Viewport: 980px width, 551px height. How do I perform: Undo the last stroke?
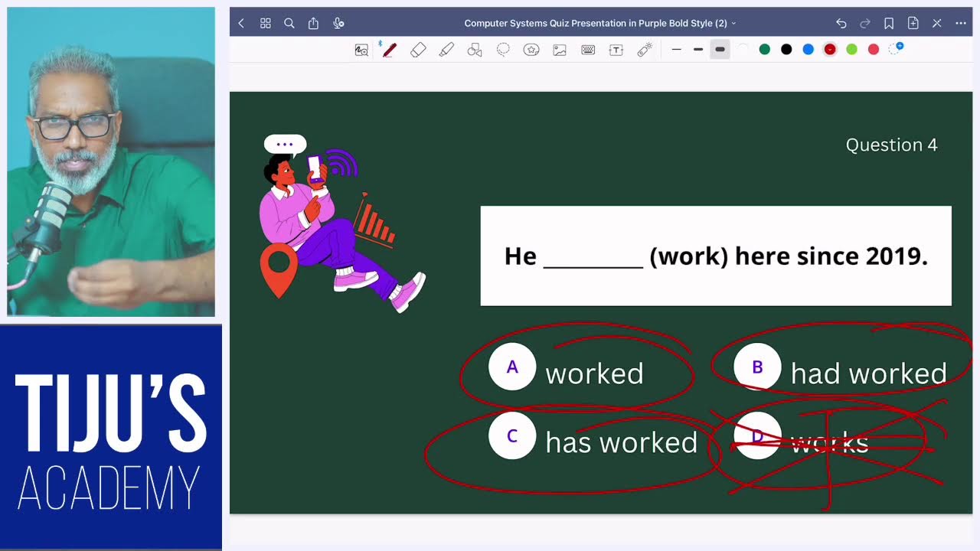pos(841,24)
